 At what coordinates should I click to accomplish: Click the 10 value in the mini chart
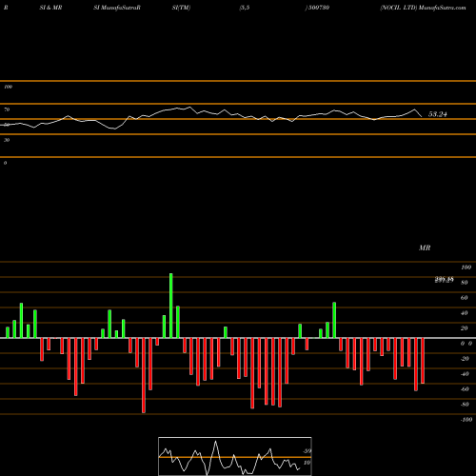pyautogui.click(x=307, y=463)
